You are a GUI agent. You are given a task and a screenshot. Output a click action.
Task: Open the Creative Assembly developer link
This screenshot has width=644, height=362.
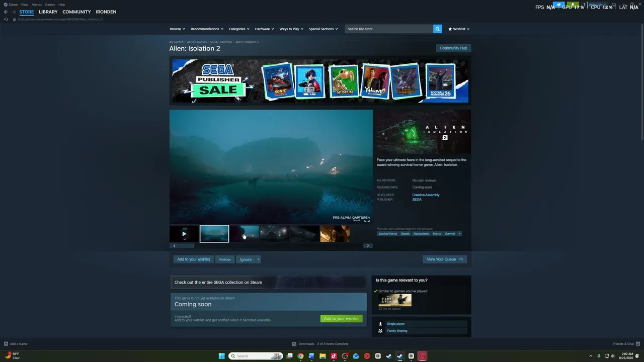point(426,195)
